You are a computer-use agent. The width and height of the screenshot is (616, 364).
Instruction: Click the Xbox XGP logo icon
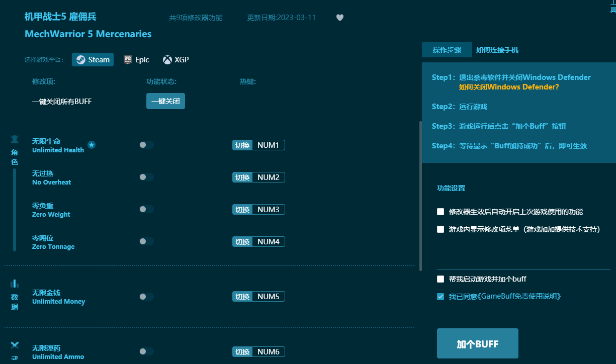167,60
